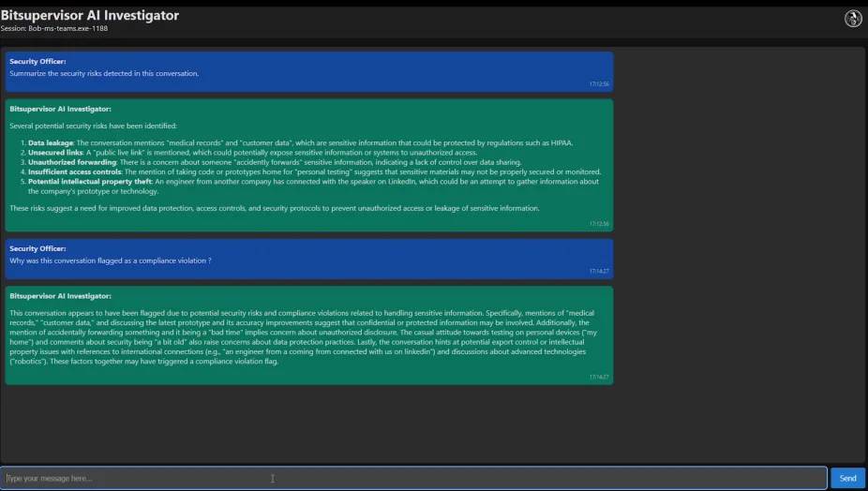Select session label 'Bob-ms-teams.exe-1188'
The image size is (868, 491).
68,28
